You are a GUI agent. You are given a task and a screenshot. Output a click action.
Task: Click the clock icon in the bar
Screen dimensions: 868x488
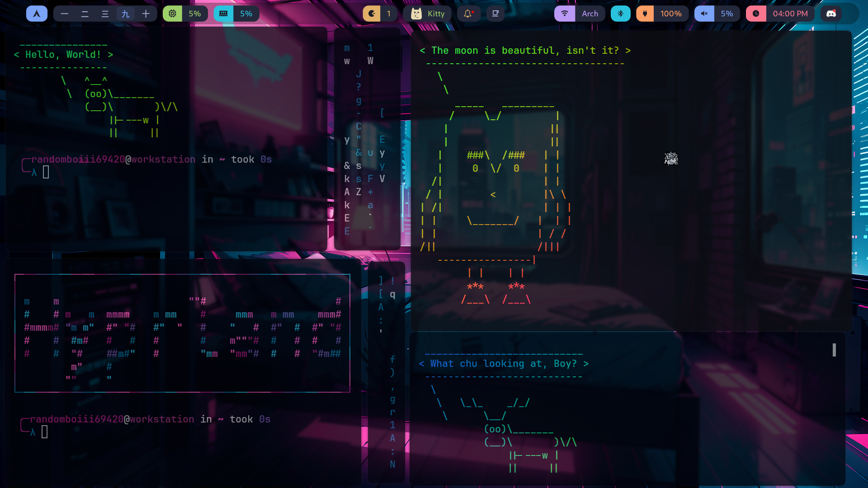(x=756, y=14)
